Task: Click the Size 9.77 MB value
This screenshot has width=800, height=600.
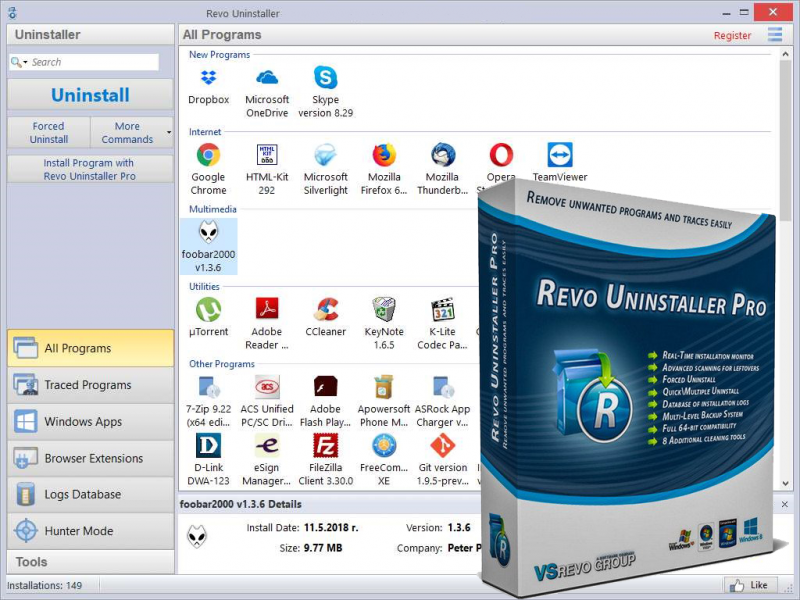Action: [323, 548]
